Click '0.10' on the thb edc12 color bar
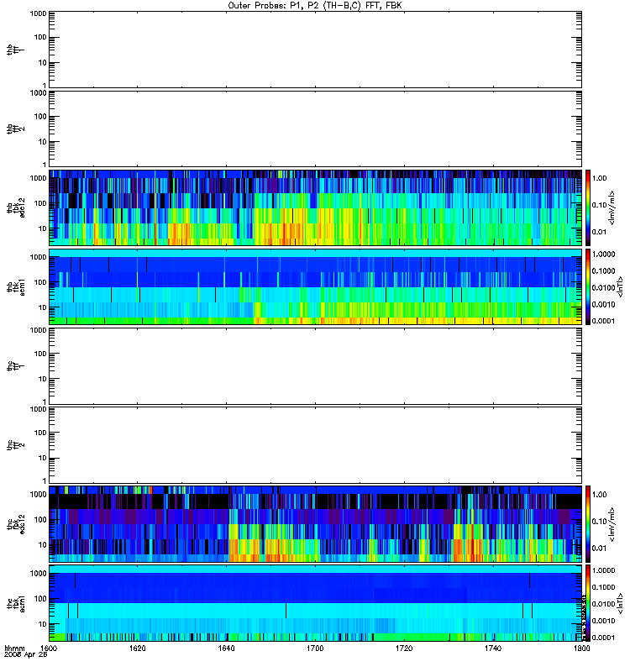630x672 pixels. point(599,205)
